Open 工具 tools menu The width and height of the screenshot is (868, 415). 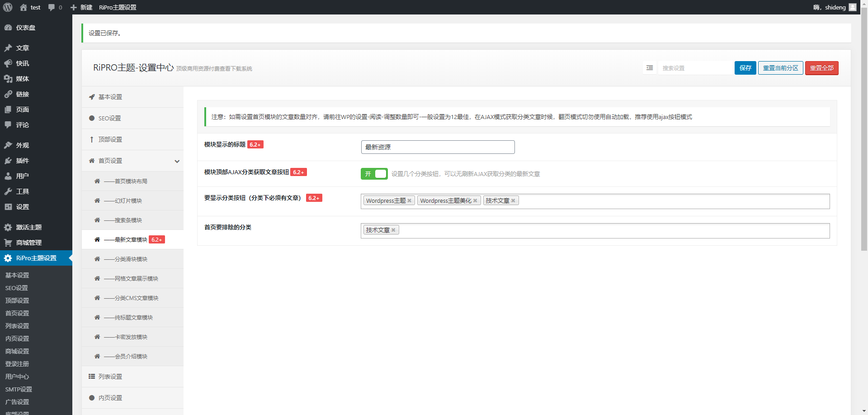point(36,191)
